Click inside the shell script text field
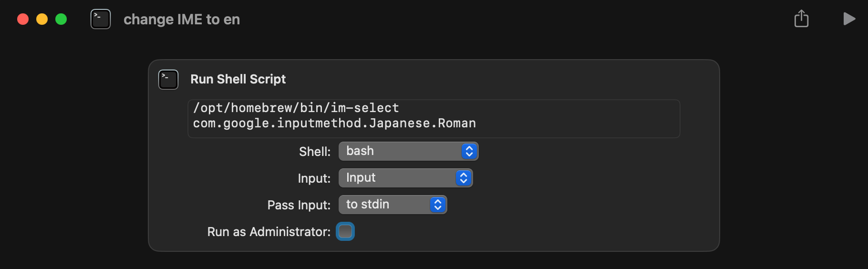The image size is (868, 269). click(434, 119)
